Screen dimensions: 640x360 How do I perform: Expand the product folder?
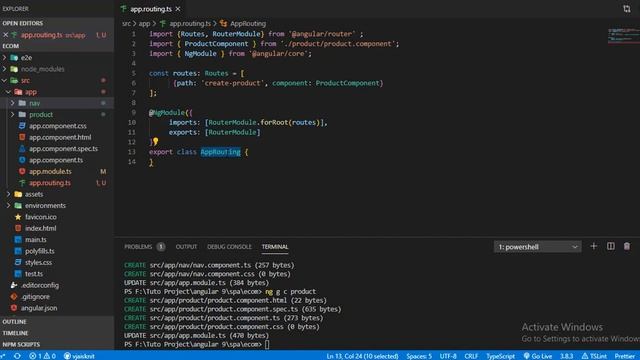pyautogui.click(x=13, y=115)
